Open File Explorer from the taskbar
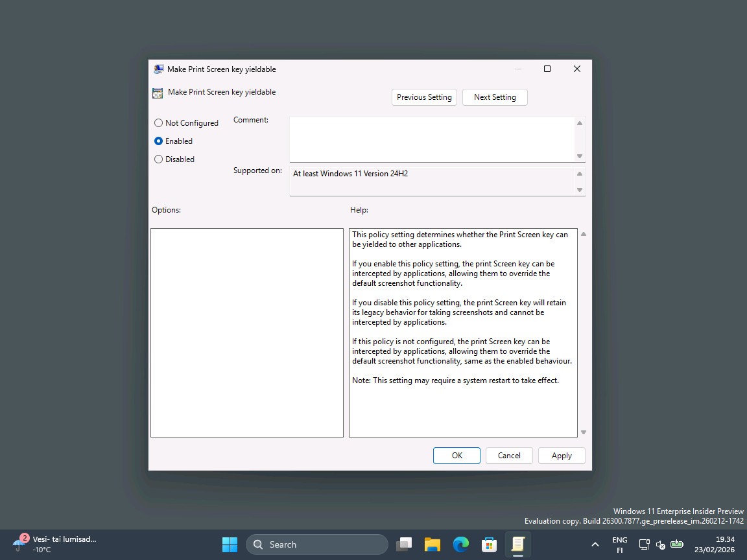This screenshot has width=747, height=560. (x=433, y=544)
